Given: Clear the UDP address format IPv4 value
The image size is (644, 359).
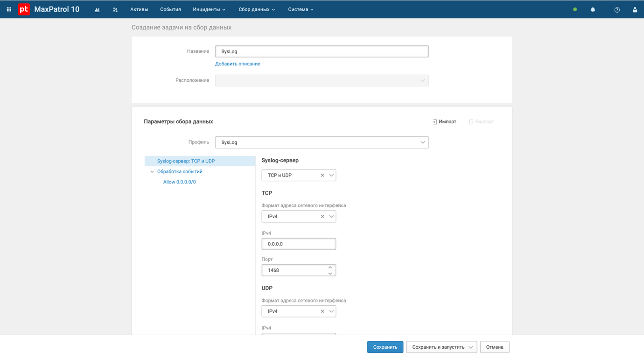Looking at the screenshot, I should coord(322,311).
